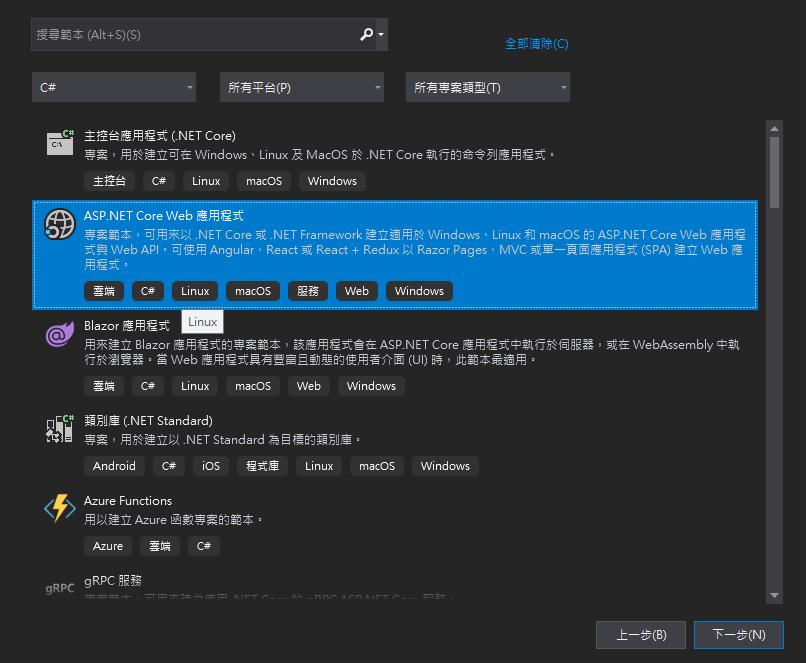Open the 所有平台(P) platform dropdown
Image resolution: width=806 pixels, height=663 pixels.
pyautogui.click(x=302, y=87)
